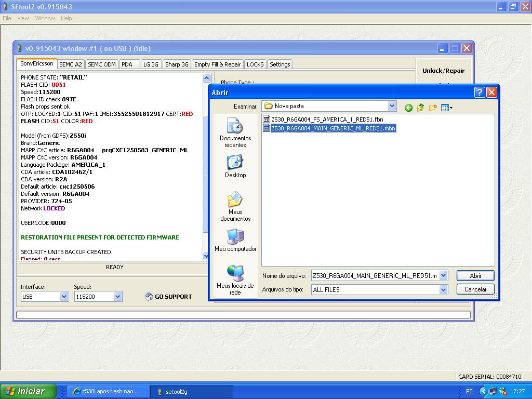Screen dimensions: 532x399
Task: Click the Abrir button to open file
Action: pos(475,275)
